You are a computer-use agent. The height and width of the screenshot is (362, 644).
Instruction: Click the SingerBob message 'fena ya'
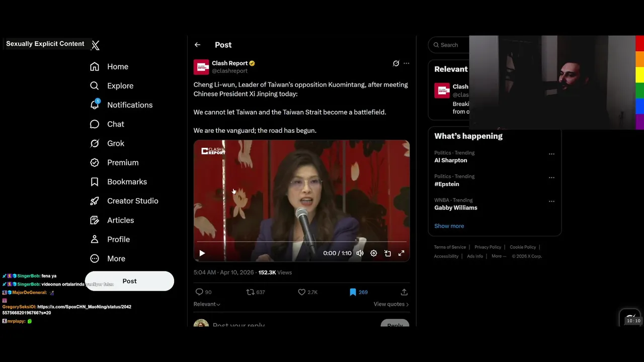(49, 276)
